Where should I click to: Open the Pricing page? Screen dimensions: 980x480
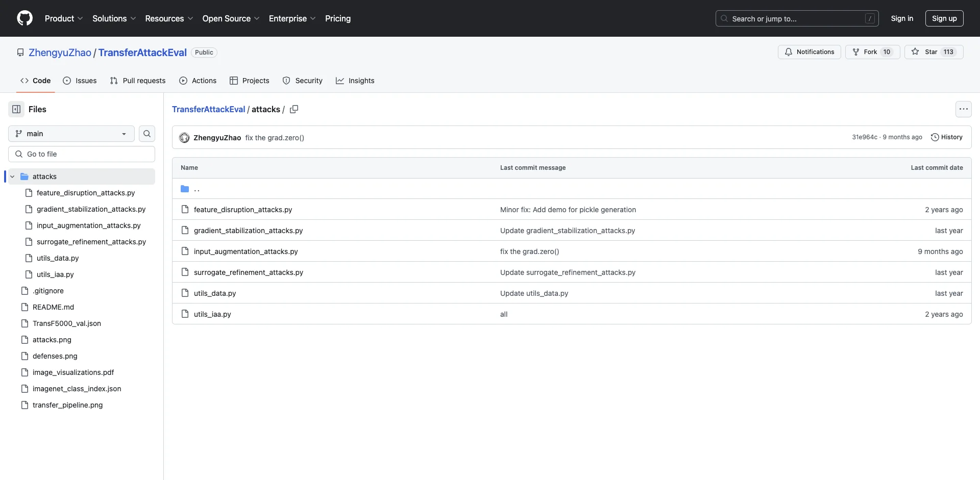click(x=338, y=18)
